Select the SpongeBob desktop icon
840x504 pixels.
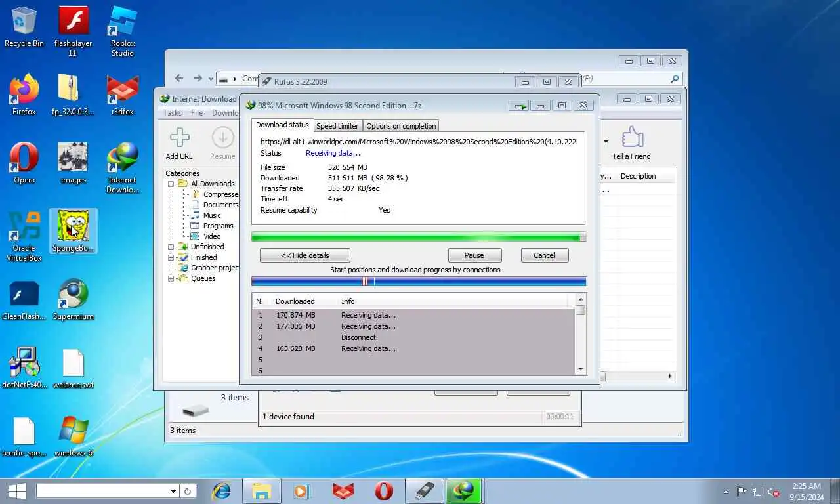coord(73,231)
